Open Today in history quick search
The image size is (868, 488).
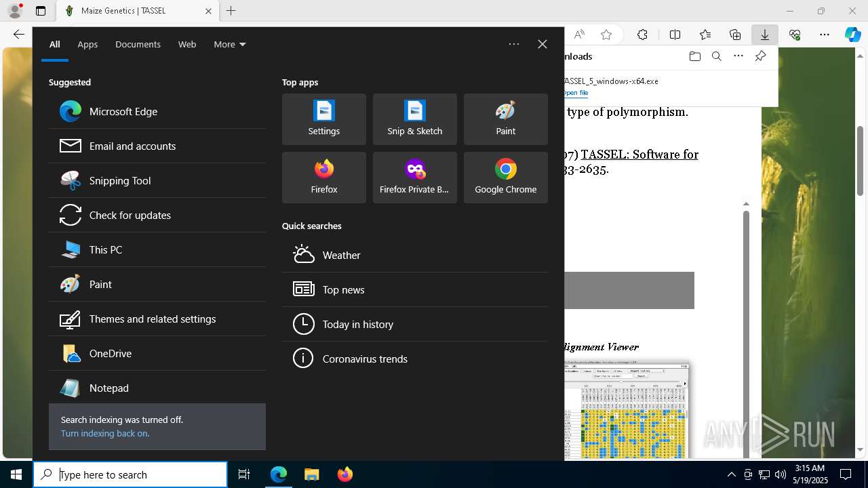(415, 324)
